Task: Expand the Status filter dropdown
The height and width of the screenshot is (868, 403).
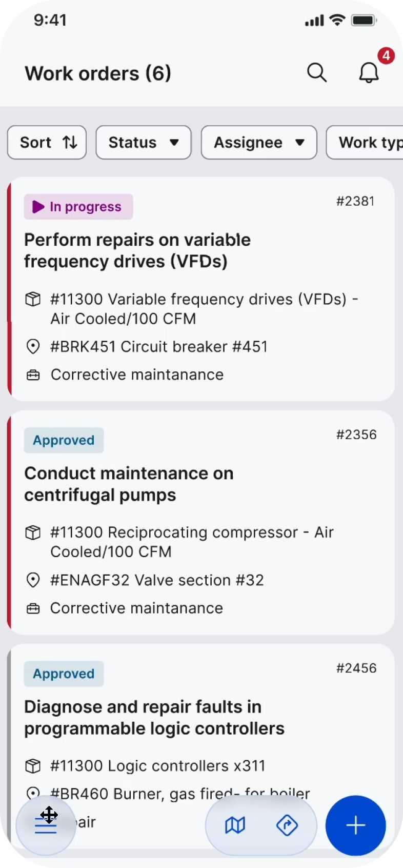Action: click(x=144, y=143)
